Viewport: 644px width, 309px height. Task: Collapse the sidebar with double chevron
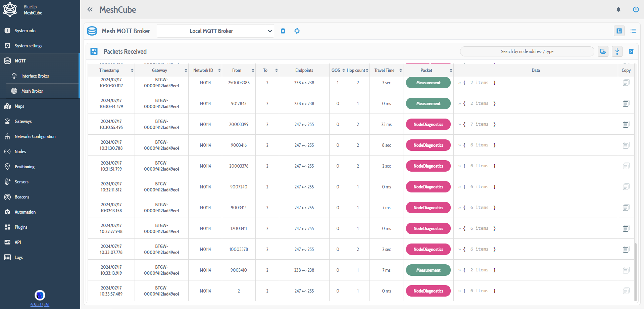90,9
